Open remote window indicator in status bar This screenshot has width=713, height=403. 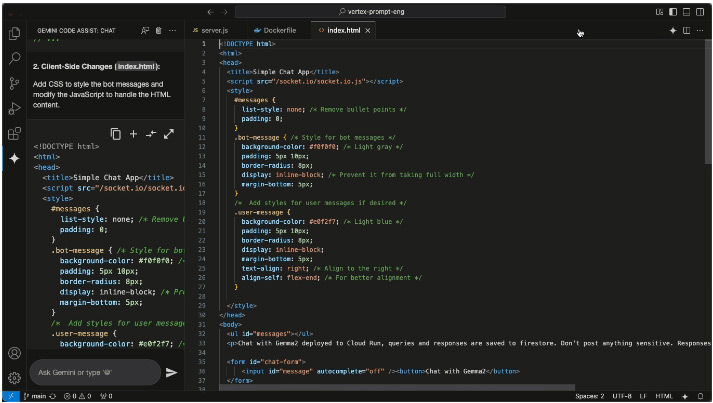coord(11,396)
